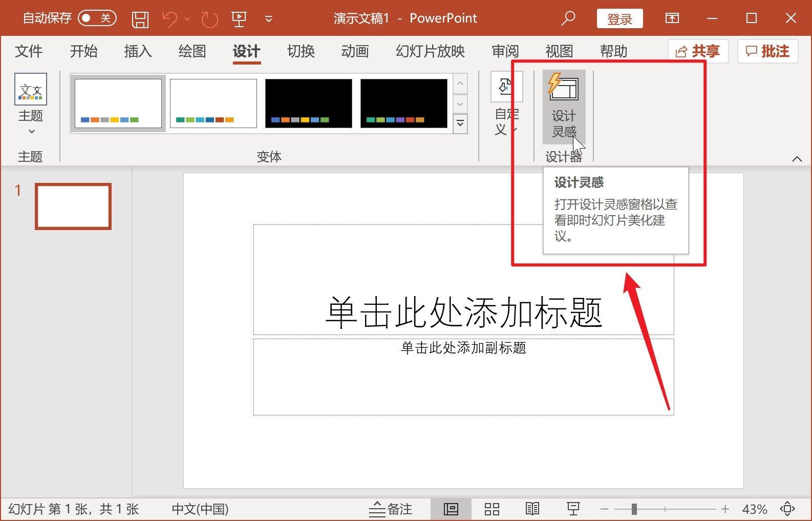Open the Insert (插入) tab

(x=138, y=51)
